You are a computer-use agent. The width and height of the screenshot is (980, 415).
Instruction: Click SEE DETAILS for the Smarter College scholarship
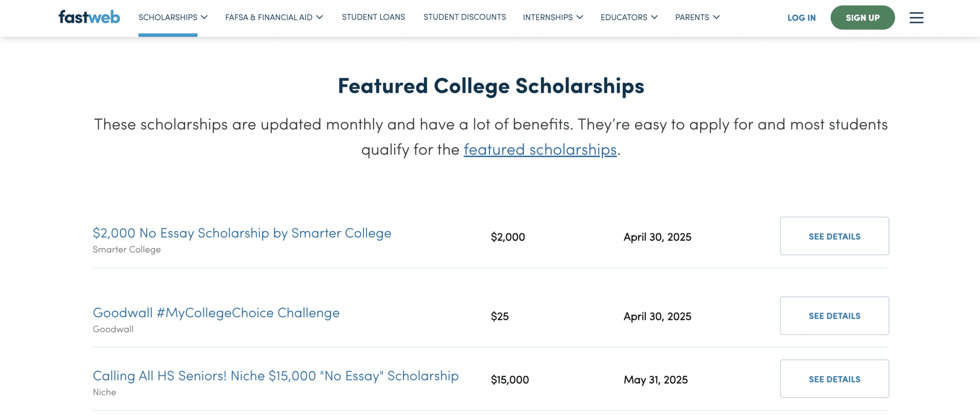pyautogui.click(x=834, y=236)
